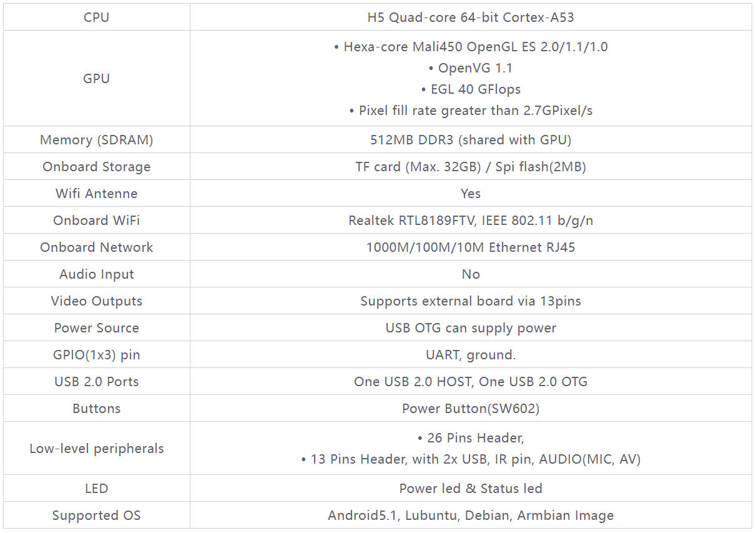Click the USB OTG can supply power text
This screenshot has height=533, width=756.
pyautogui.click(x=471, y=328)
